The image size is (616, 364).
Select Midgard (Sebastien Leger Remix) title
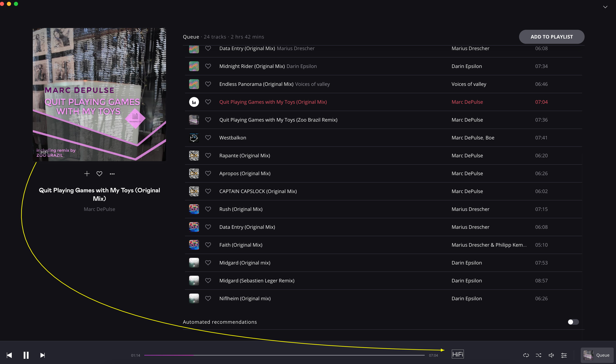257,281
